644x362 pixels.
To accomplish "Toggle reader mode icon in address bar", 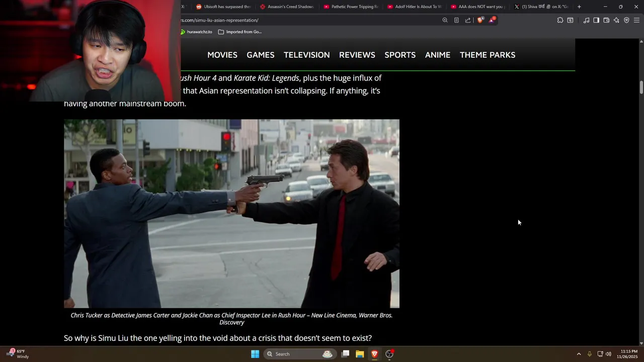I will coord(456,20).
